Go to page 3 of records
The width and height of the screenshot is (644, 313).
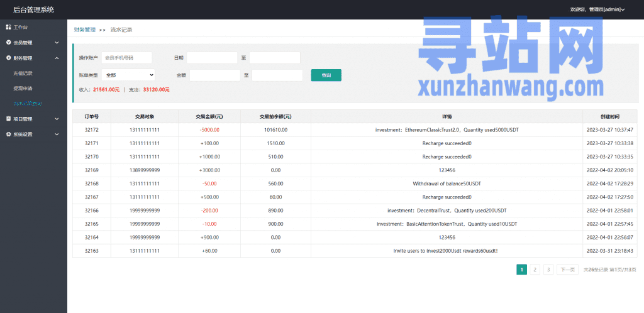point(548,270)
